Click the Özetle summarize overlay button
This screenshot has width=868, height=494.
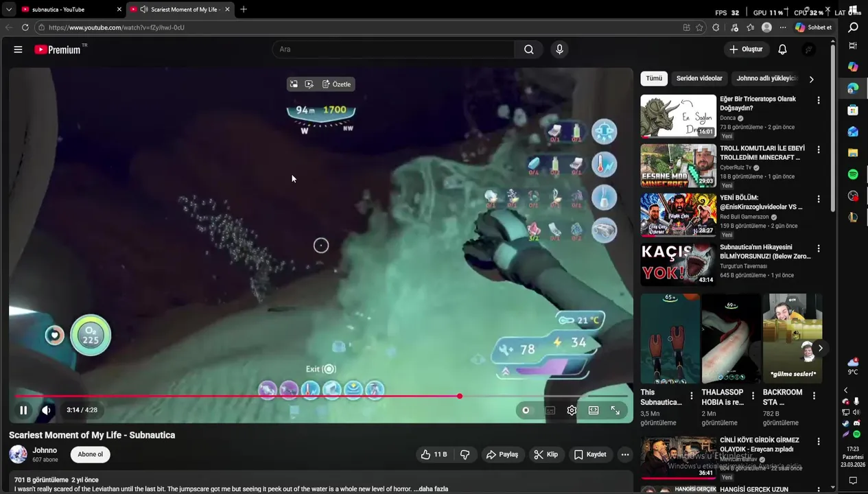click(x=337, y=84)
